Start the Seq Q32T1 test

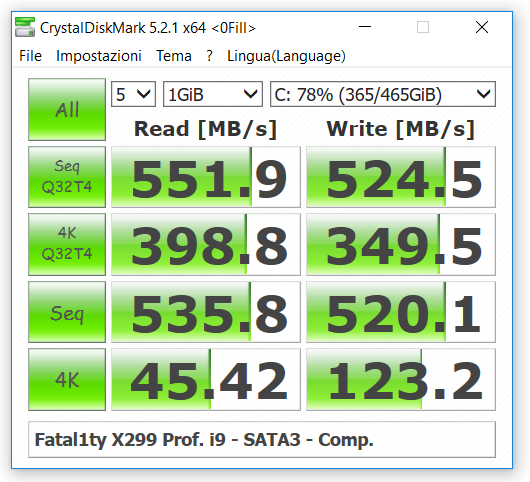[67, 177]
